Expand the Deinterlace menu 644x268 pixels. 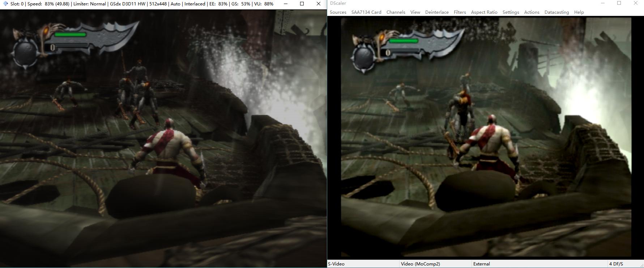click(x=436, y=12)
